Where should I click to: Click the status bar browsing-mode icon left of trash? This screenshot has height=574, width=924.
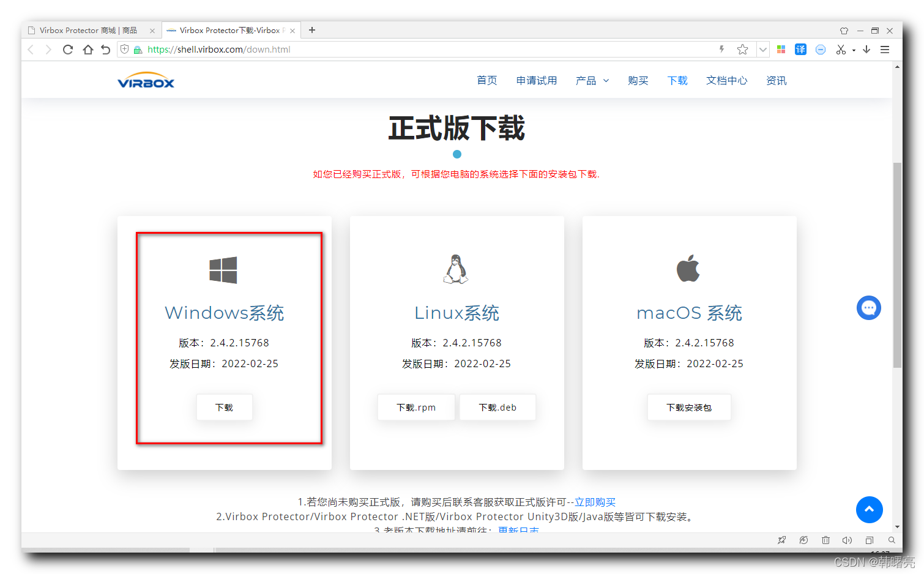click(x=803, y=540)
